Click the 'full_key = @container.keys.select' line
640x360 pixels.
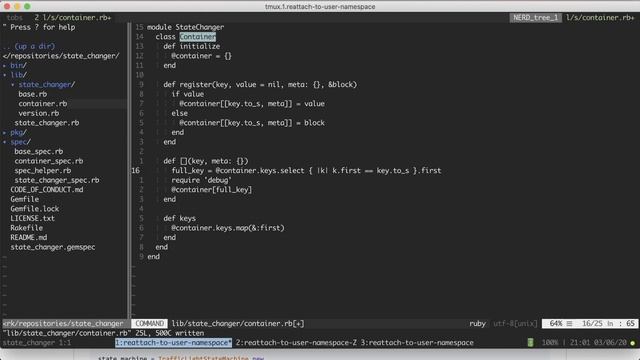pos(307,171)
